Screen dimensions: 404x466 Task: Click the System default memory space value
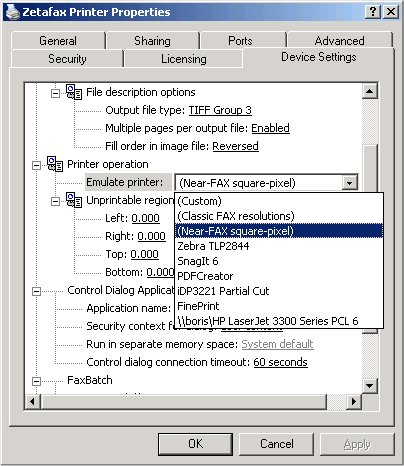(x=277, y=344)
